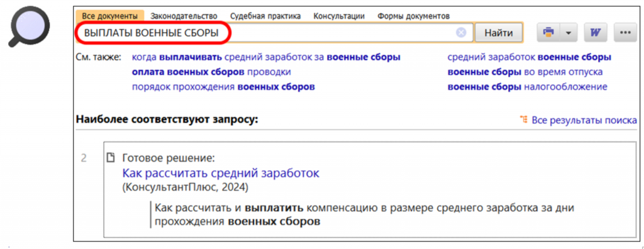Click the tree icon near Все результаты поиска
Viewport: 644px width, 249px height.
click(524, 120)
